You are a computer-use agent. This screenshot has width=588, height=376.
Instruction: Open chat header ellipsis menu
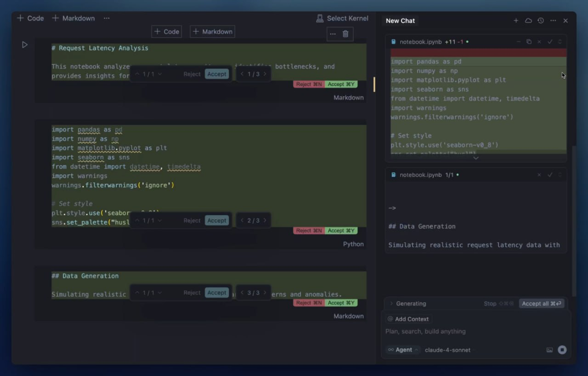[553, 21]
